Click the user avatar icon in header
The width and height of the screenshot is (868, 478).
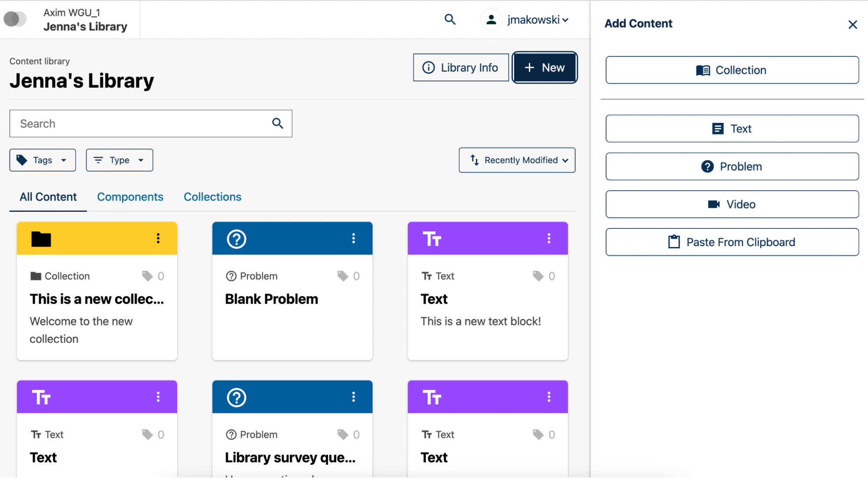click(491, 20)
